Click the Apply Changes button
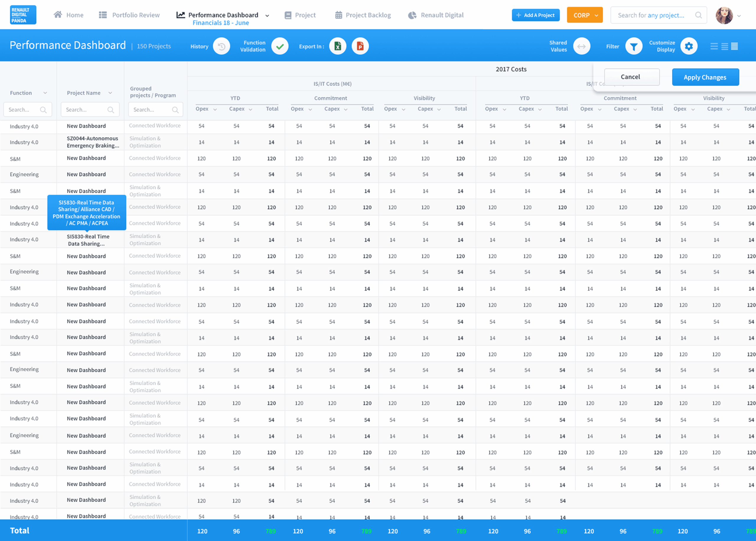This screenshot has height=541, width=756. pos(705,77)
